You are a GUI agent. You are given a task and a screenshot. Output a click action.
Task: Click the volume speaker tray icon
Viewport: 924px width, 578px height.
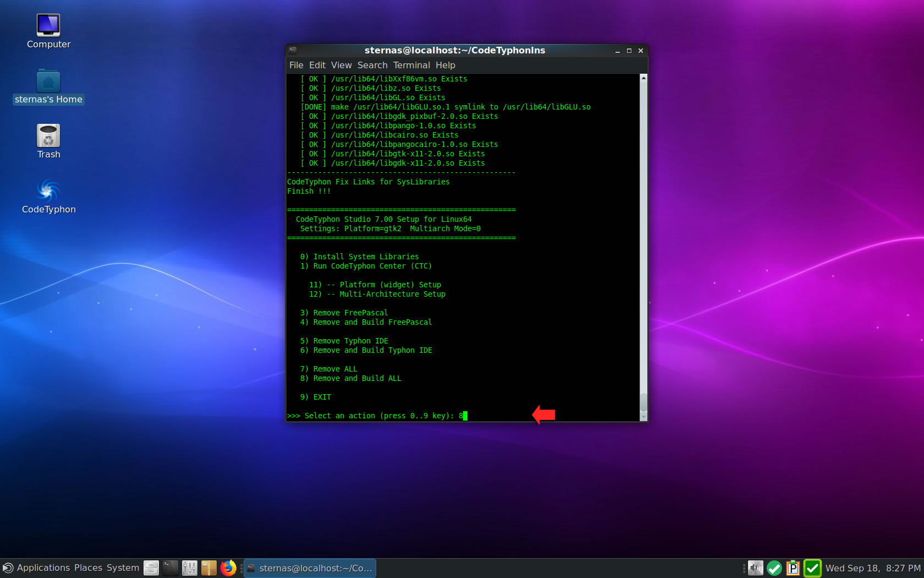(x=756, y=568)
